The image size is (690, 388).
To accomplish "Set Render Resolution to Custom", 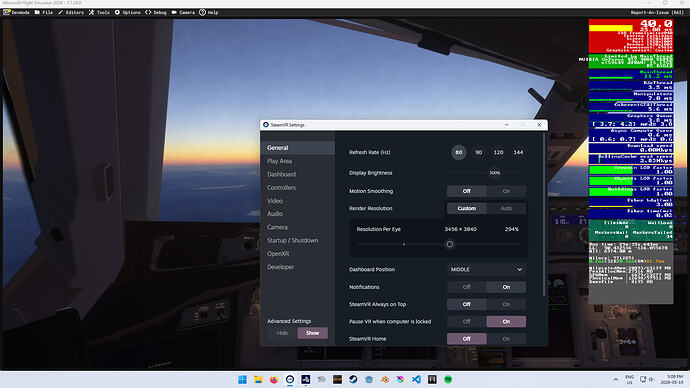I will click(x=466, y=208).
